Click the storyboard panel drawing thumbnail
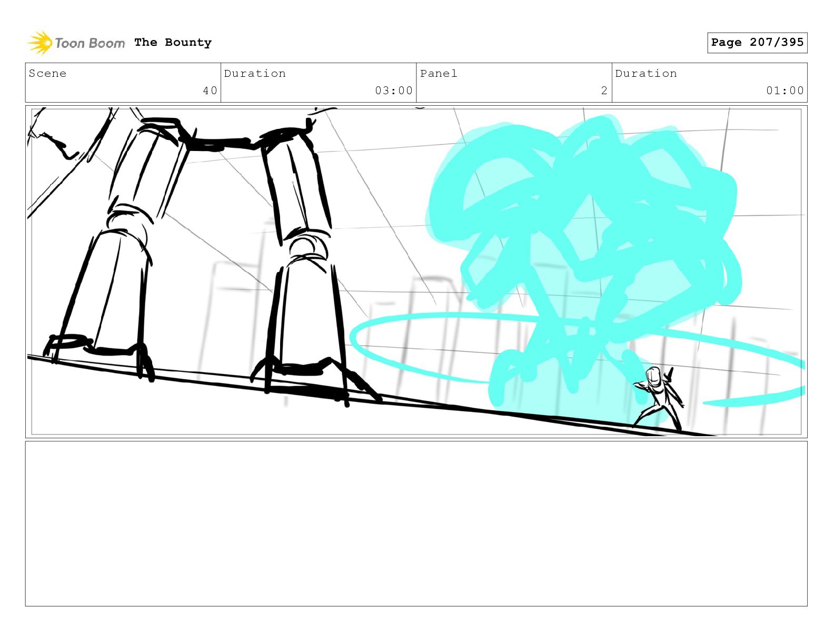Image resolution: width=834 pixels, height=644 pixels. (x=416, y=271)
